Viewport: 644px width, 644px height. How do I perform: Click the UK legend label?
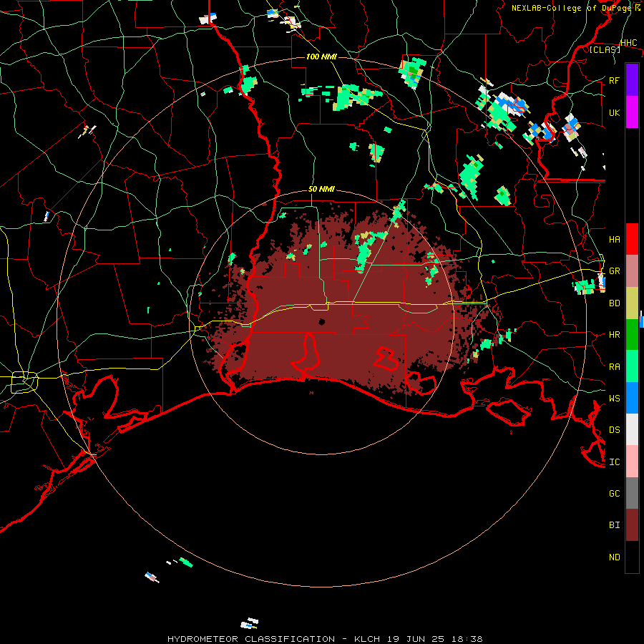pos(614,112)
